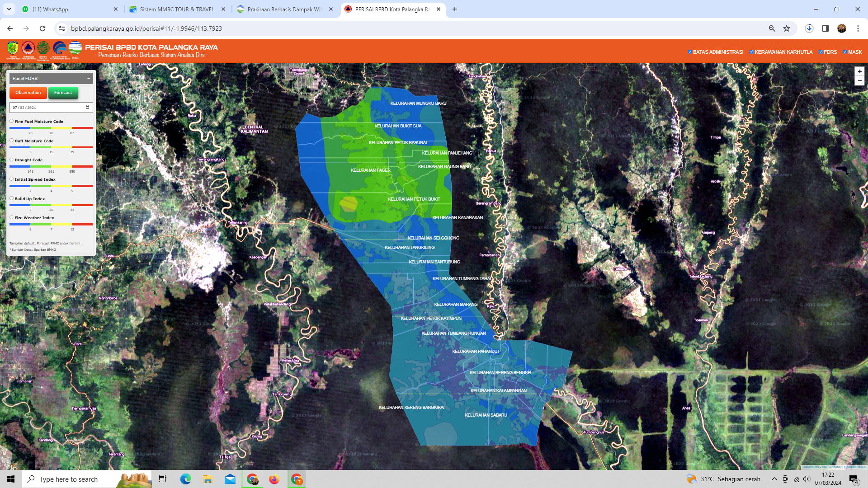This screenshot has width=868, height=488.
Task: Toggle the FDRS layer checkbox
Action: (x=821, y=52)
